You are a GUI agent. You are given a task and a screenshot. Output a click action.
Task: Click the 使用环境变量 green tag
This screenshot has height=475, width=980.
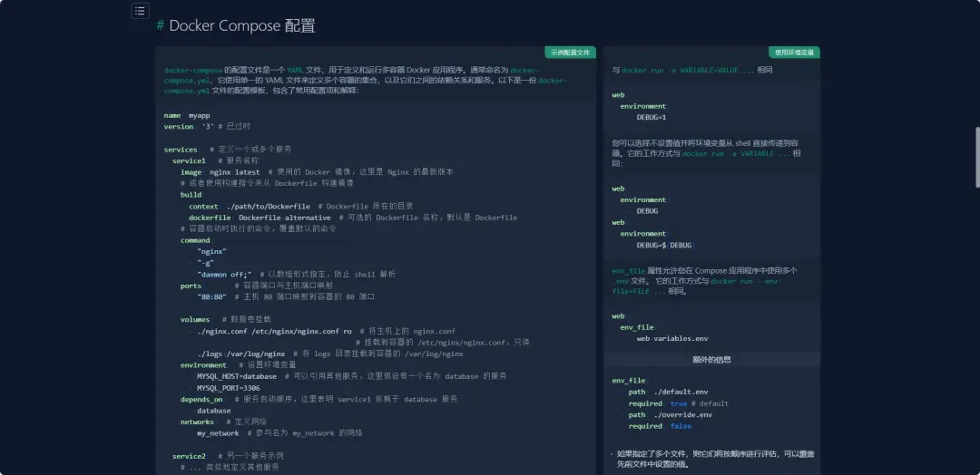[x=794, y=53]
